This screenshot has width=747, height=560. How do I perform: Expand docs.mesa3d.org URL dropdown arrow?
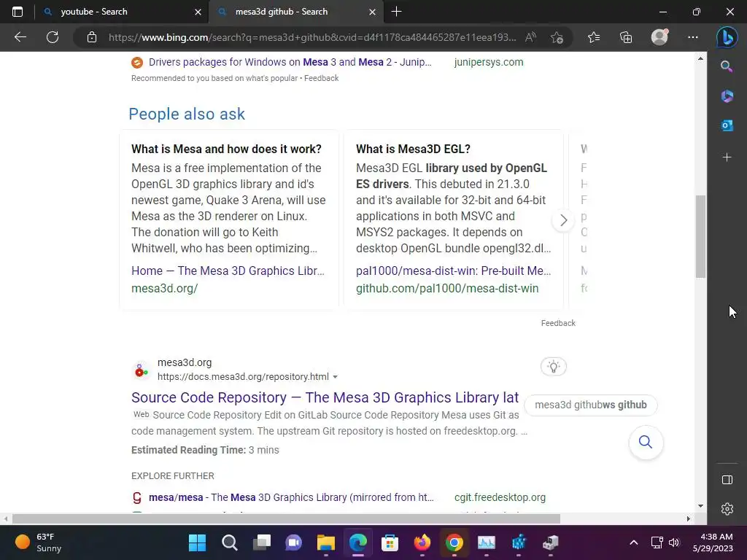click(336, 377)
